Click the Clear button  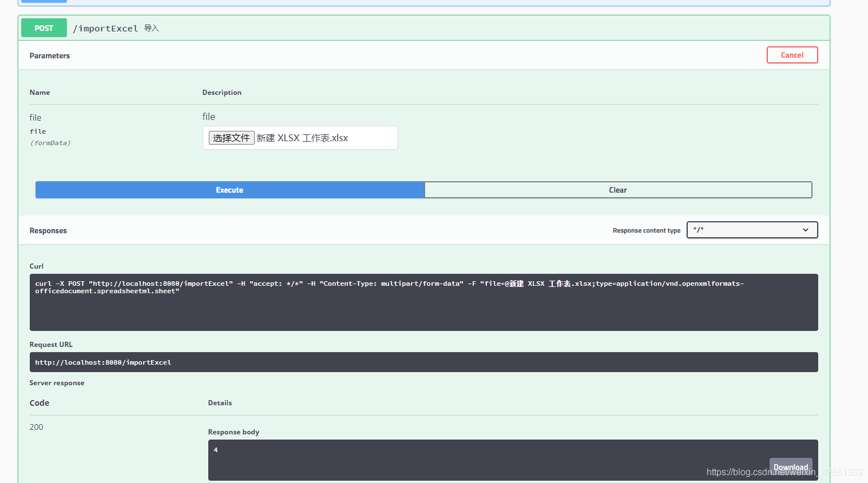click(x=618, y=190)
